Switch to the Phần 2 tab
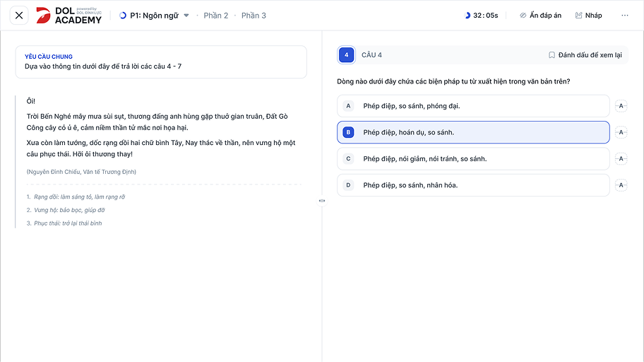644x362 pixels. [x=215, y=16]
